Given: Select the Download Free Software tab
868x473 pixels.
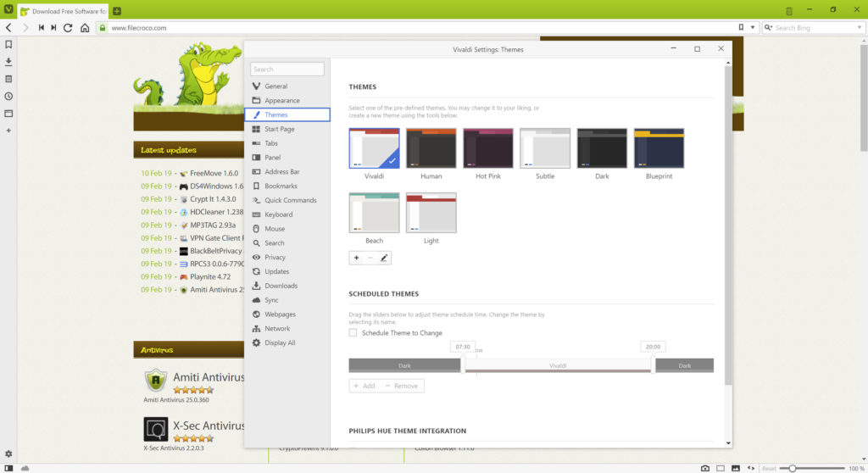Looking at the screenshot, I should [64, 11].
